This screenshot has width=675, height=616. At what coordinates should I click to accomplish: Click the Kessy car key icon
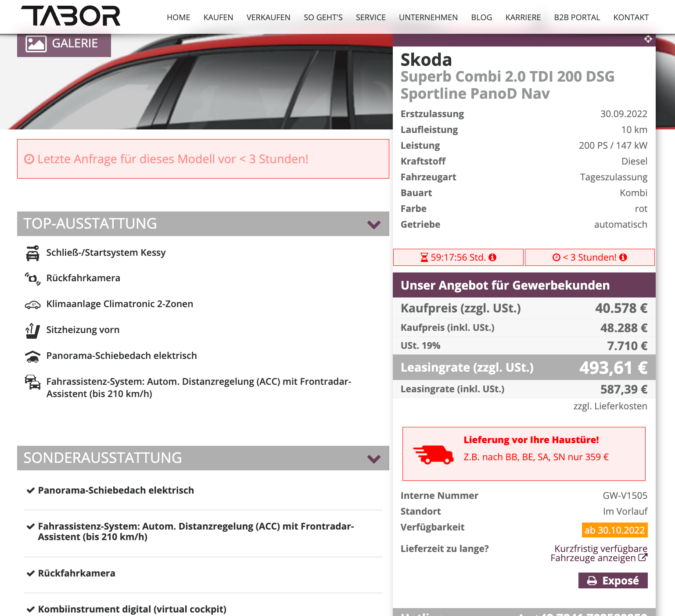[x=32, y=253]
